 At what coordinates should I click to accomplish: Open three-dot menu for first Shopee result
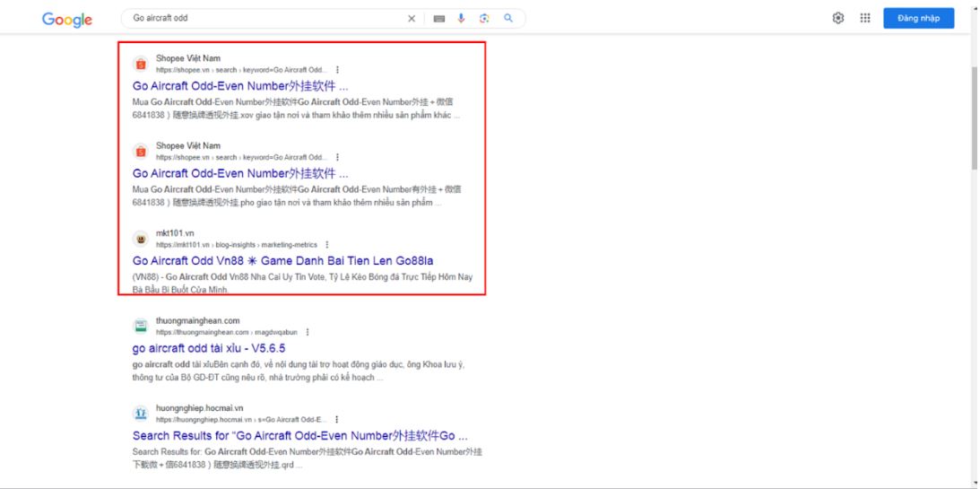click(x=337, y=69)
